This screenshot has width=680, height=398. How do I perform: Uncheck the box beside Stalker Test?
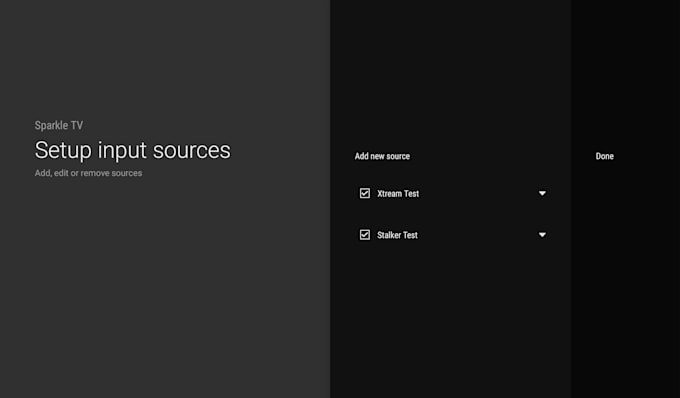[x=365, y=235]
